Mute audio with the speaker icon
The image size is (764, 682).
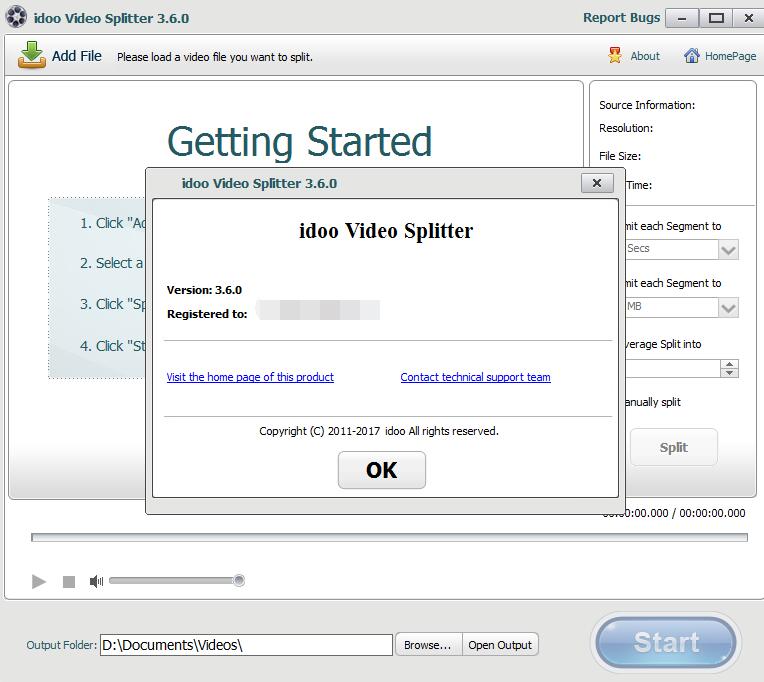click(96, 581)
